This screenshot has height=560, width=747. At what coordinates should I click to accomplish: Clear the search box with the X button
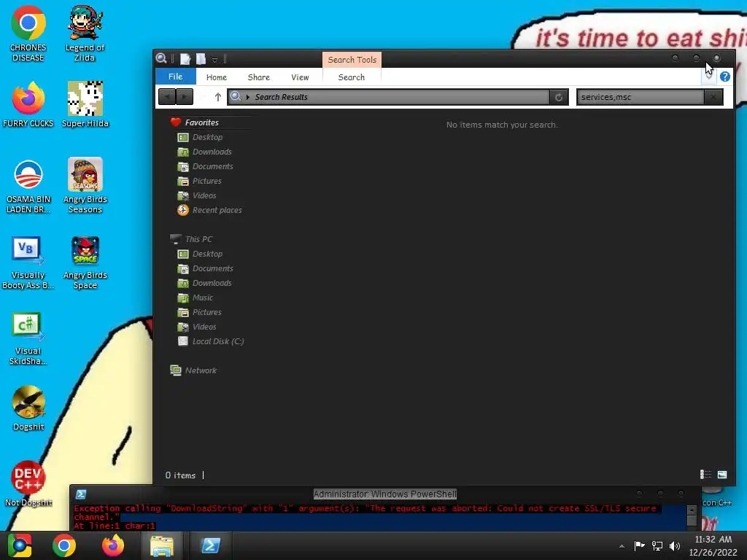click(713, 97)
